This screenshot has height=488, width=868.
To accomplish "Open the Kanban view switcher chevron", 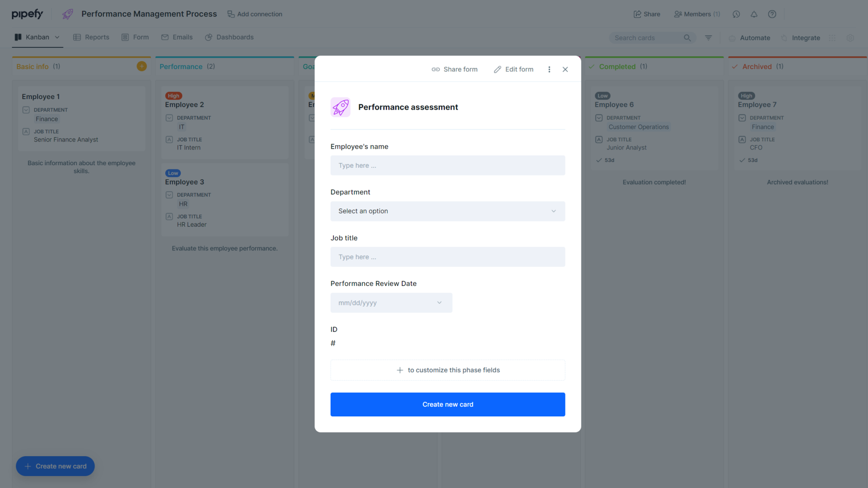I will [x=57, y=37].
